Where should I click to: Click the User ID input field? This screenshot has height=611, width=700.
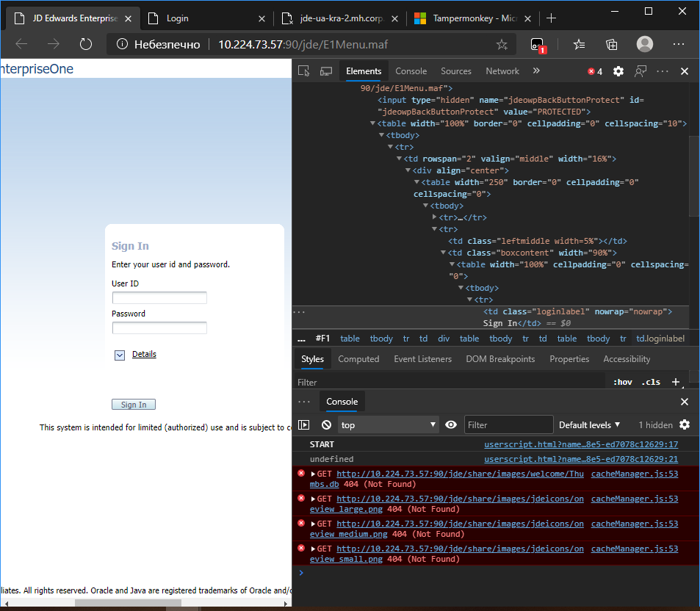pos(159,297)
